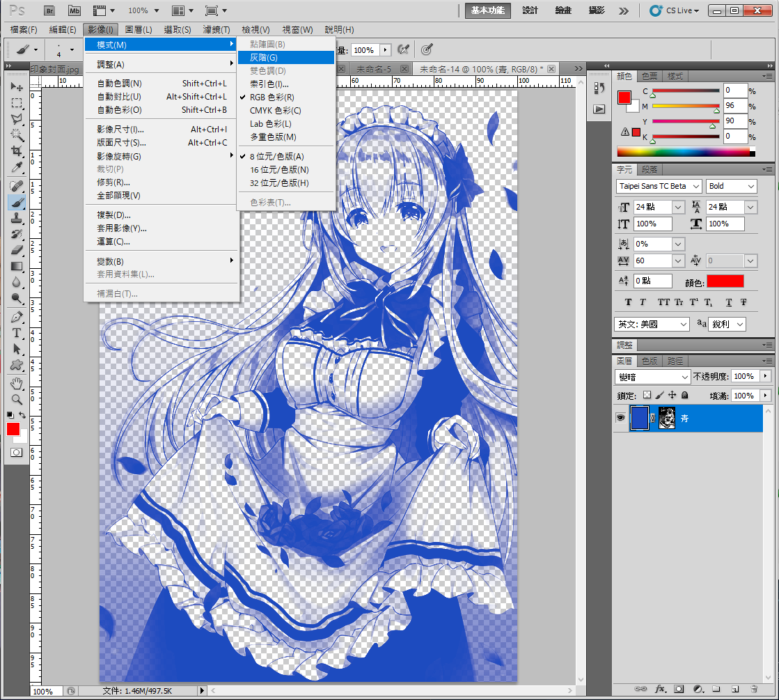779x700 pixels.
Task: Click the text 顏色 red swatch
Action: click(725, 281)
